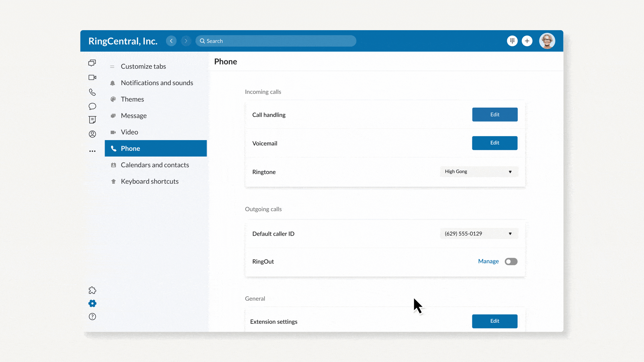The image size is (644, 362).
Task: Open the Default caller ID dropdown
Action: click(479, 234)
